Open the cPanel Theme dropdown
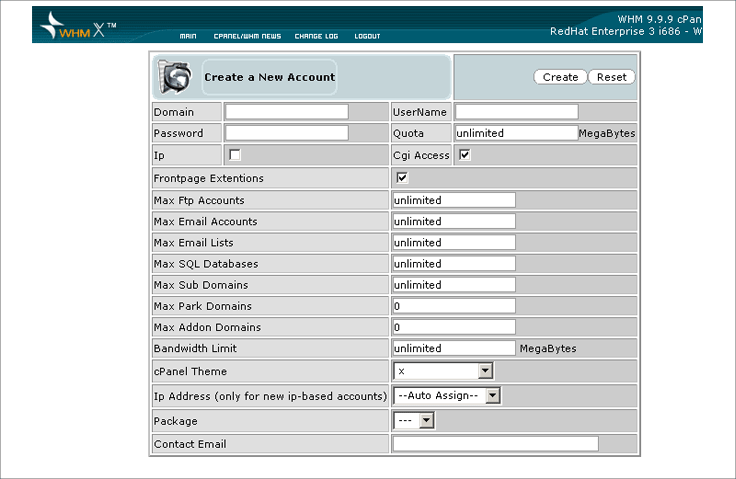 pyautogui.click(x=443, y=371)
